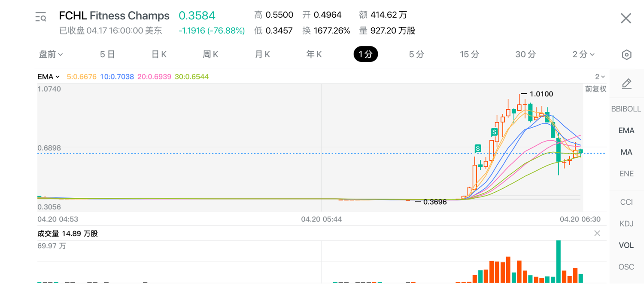644x298 pixels.
Task: Click the 前复权 adjustment button
Action: tap(595, 89)
